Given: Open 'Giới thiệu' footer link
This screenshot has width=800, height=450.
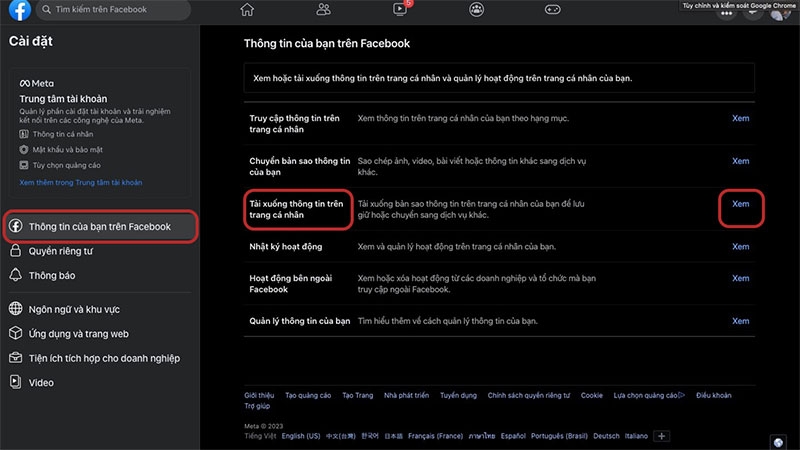Looking at the screenshot, I should coord(259,395).
